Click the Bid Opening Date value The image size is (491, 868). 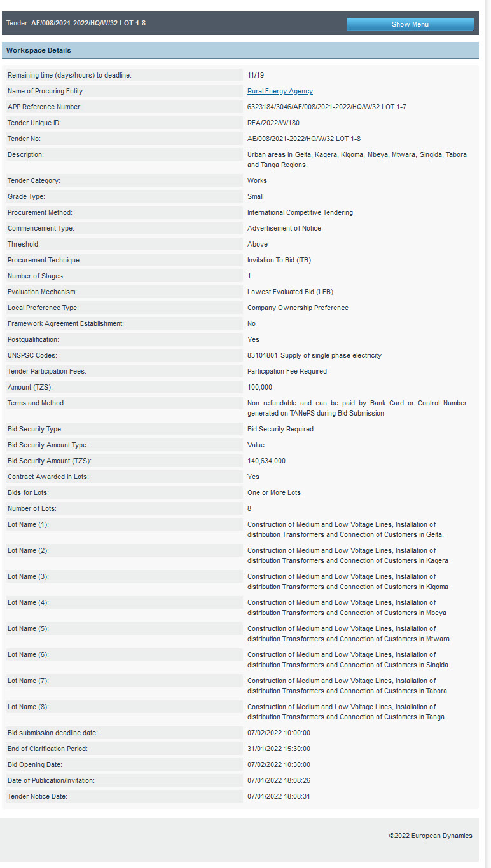[x=279, y=765]
